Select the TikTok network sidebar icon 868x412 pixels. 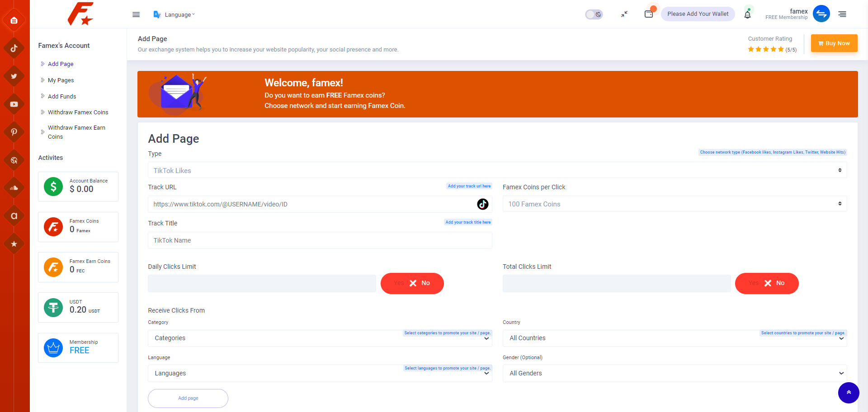tap(14, 48)
